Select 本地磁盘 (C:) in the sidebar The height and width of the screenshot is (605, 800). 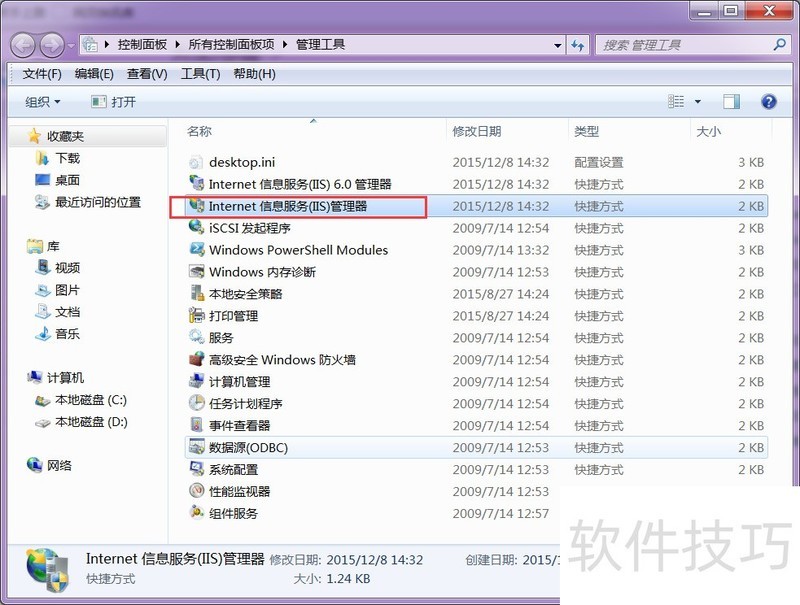[91, 400]
